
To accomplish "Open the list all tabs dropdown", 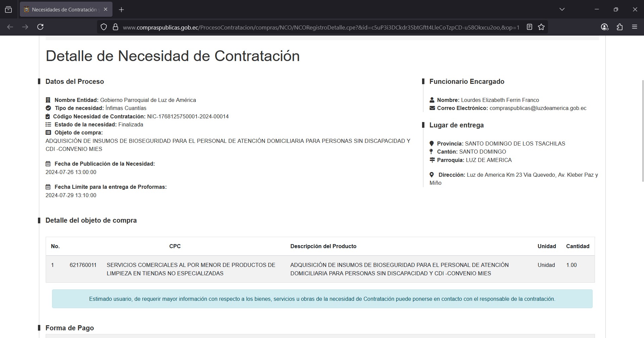I will pyautogui.click(x=562, y=9).
